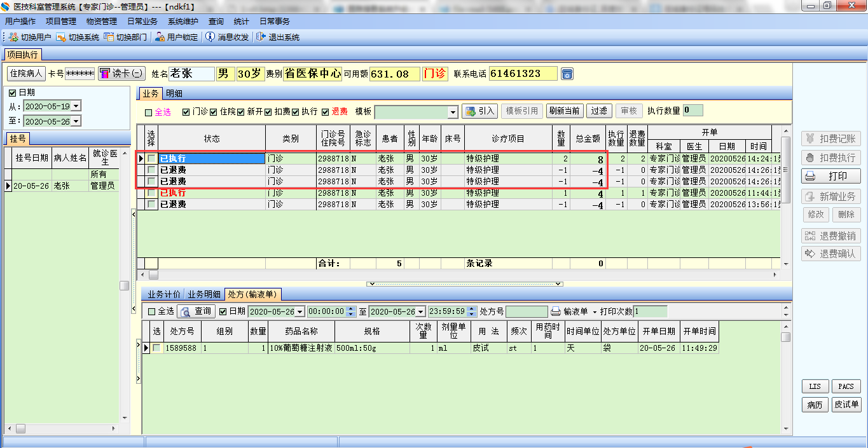
Task: Click the 新增业务 add business button
Action: [x=831, y=196]
